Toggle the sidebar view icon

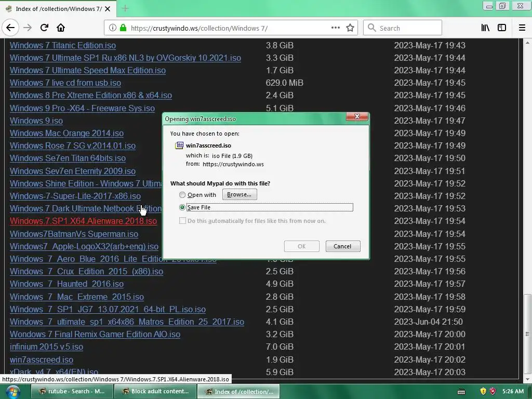coord(502,28)
